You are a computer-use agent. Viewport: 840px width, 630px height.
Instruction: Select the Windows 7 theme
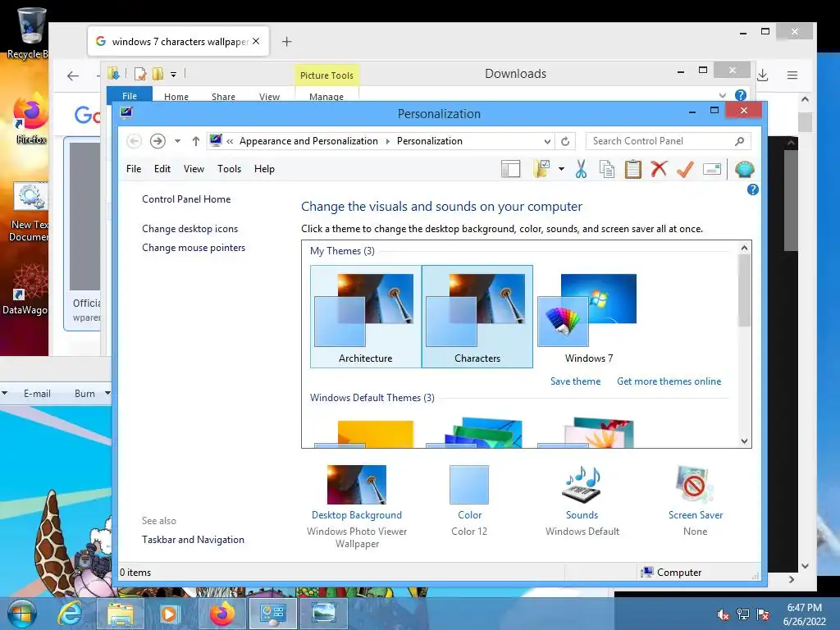tap(589, 317)
